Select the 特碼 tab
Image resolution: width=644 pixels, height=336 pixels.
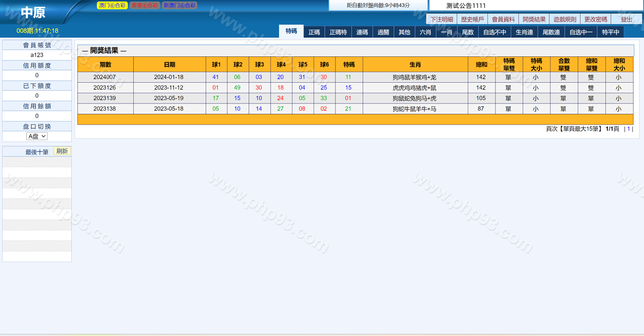(291, 31)
